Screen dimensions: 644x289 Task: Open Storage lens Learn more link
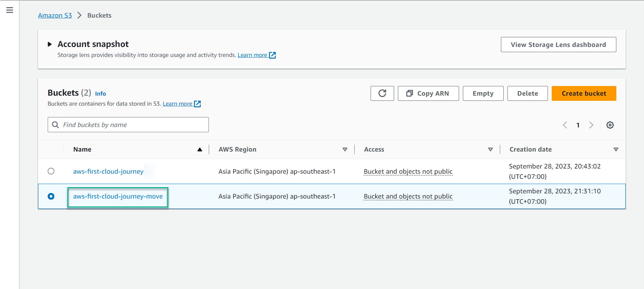coord(252,55)
